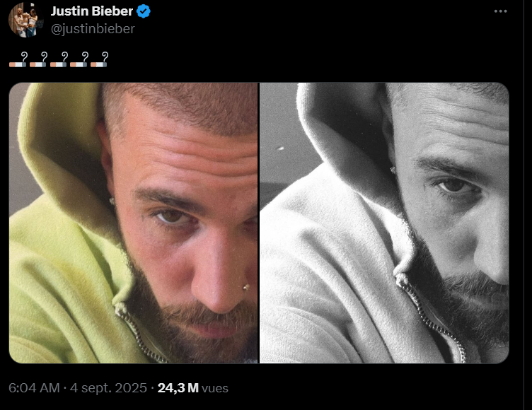The width and height of the screenshot is (532, 410).
Task: Click the first cigarette emoji in tweet
Action: [x=18, y=59]
